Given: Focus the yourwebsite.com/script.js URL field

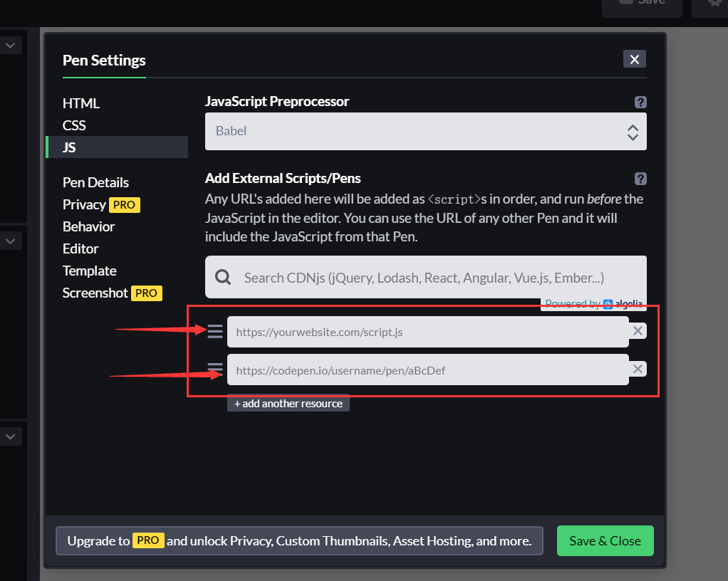Looking at the screenshot, I should 428,332.
